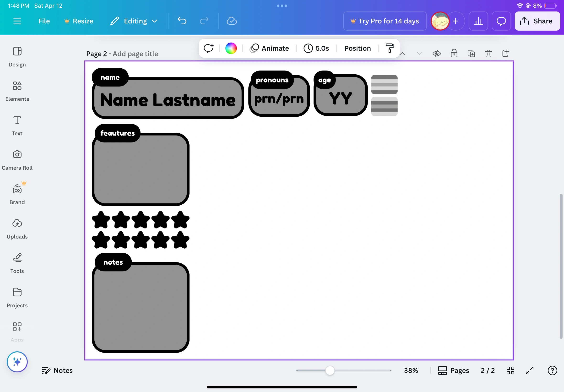Open the rainbow background color picker
The height and width of the screenshot is (392, 564).
(231, 48)
